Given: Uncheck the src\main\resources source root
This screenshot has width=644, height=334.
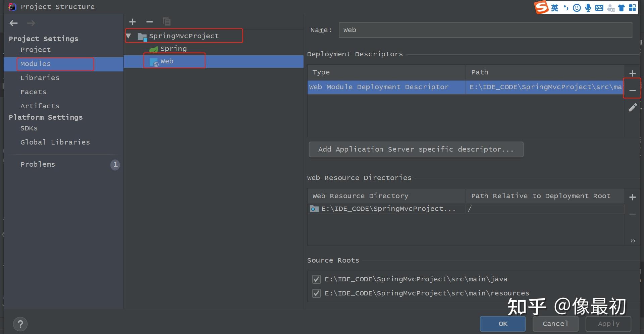Looking at the screenshot, I should (316, 293).
